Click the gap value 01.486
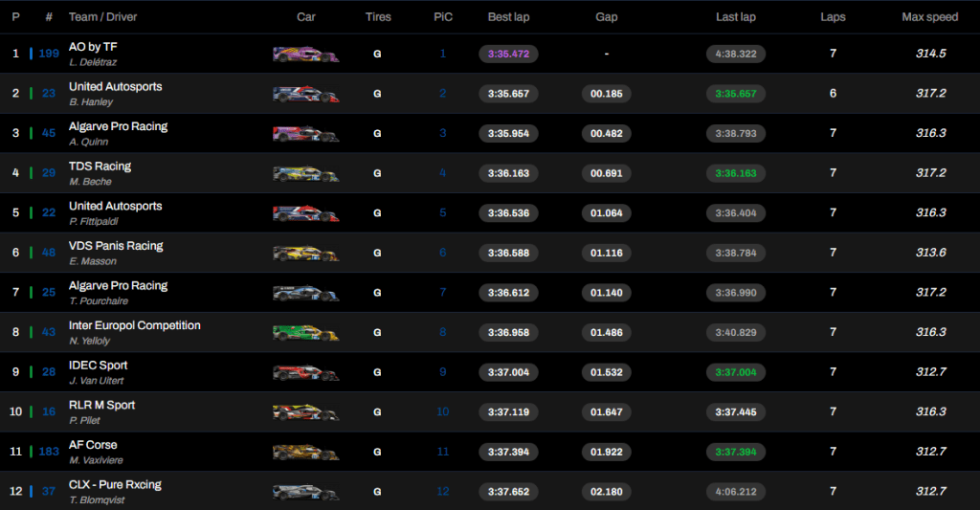 point(606,332)
